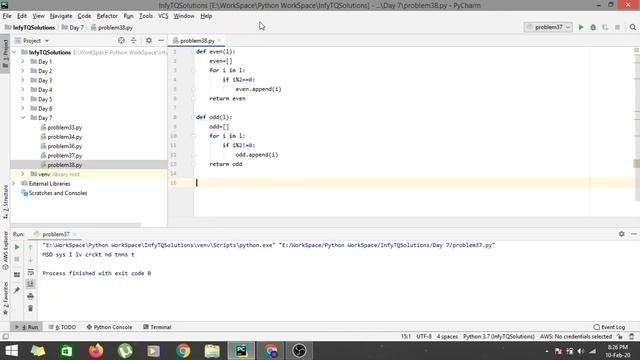Select the problem38.py editor tab
640x360 pixels.
[x=197, y=40]
